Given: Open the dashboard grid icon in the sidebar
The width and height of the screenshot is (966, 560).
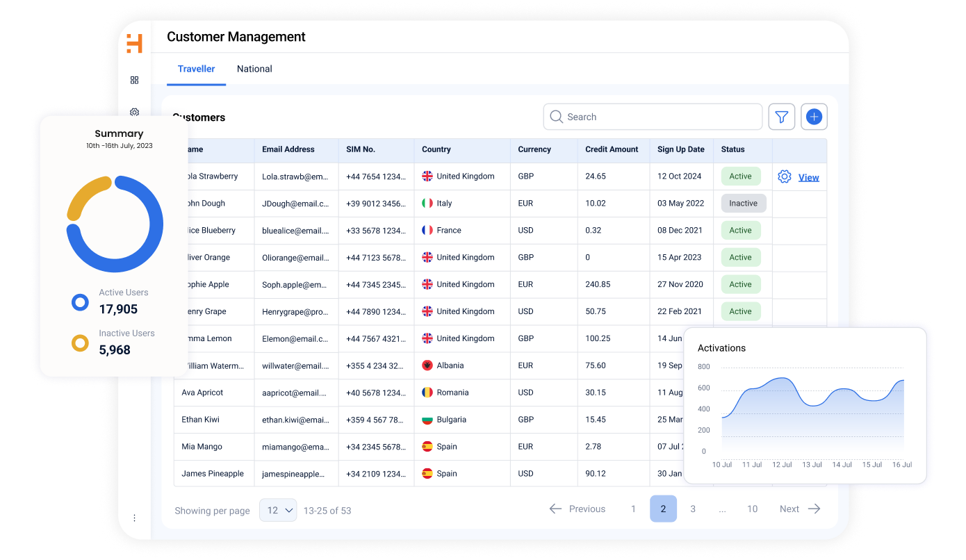Looking at the screenshot, I should click(134, 80).
